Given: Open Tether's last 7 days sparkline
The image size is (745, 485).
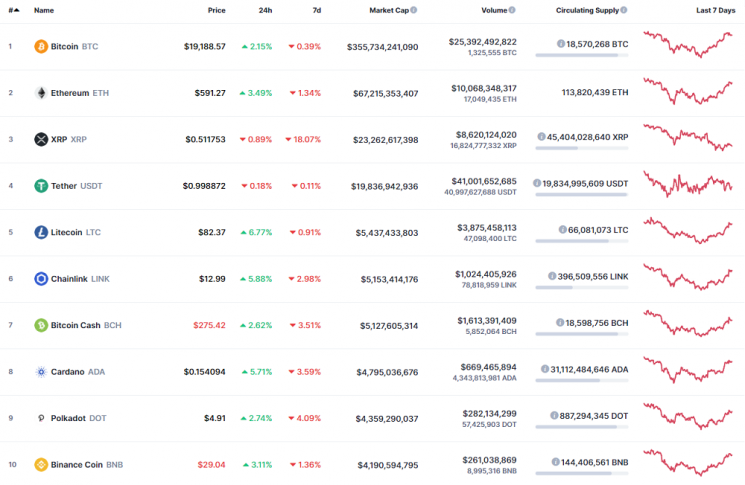Looking at the screenshot, I should 688,184.
